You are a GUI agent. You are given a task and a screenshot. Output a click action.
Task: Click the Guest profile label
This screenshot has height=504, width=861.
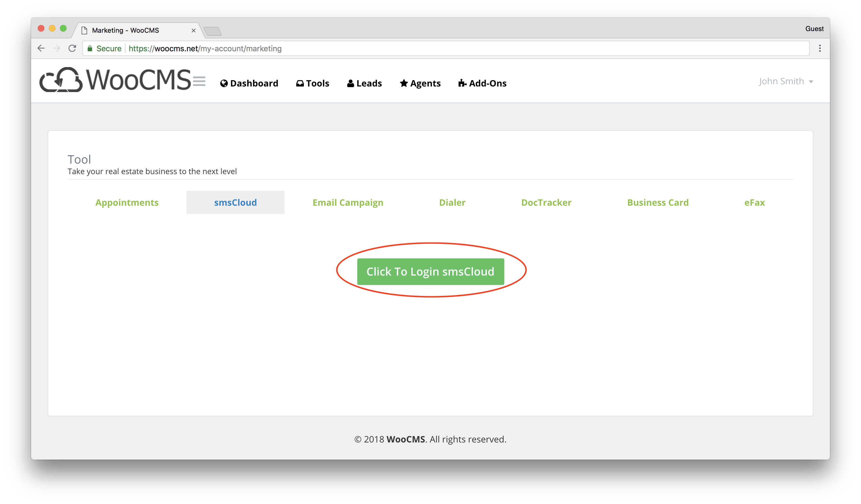tap(814, 29)
